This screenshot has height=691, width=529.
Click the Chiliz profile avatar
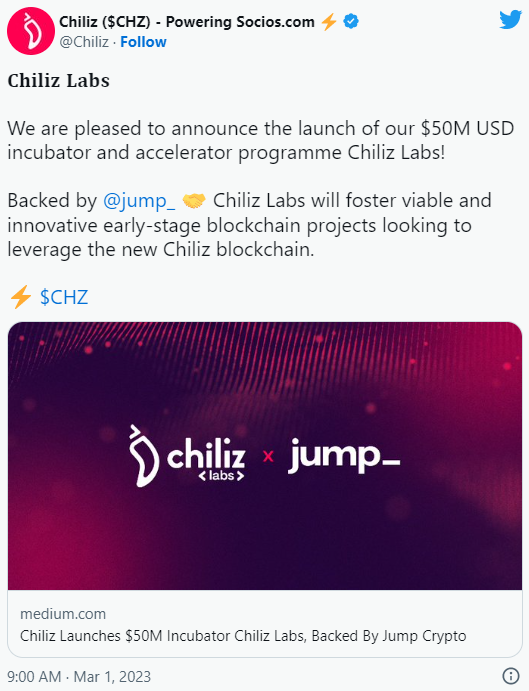pyautogui.click(x=31, y=31)
